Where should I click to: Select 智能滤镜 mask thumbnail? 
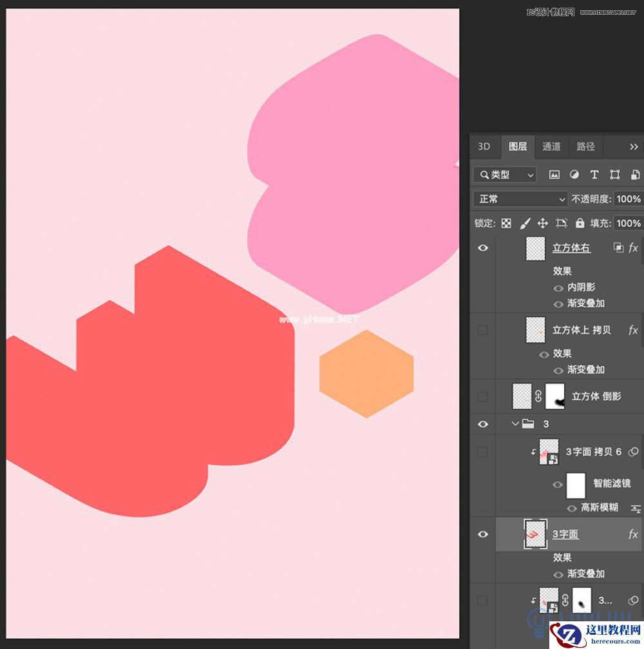pos(576,485)
